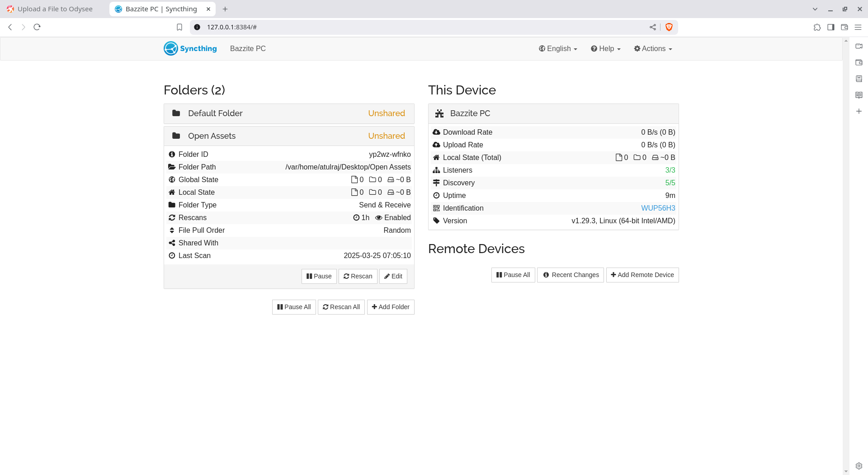The height and width of the screenshot is (475, 868).
Task: Click the Open Assets folder icon
Action: [x=176, y=136]
